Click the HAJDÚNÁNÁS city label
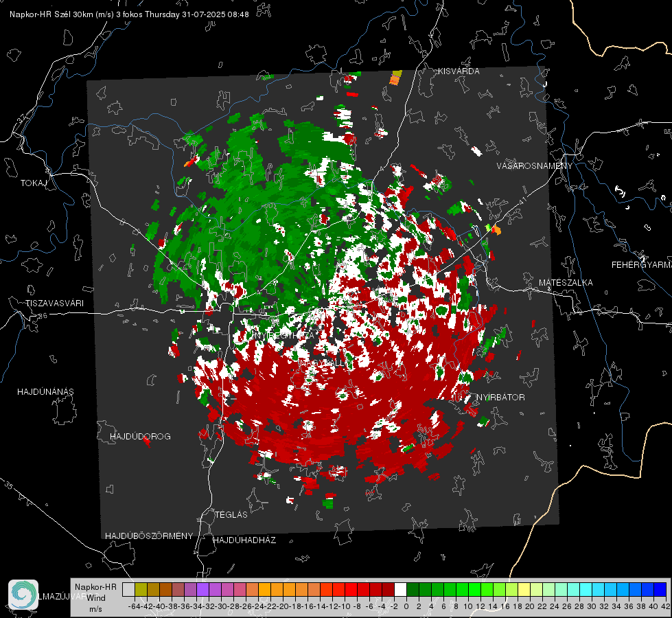 [45, 391]
